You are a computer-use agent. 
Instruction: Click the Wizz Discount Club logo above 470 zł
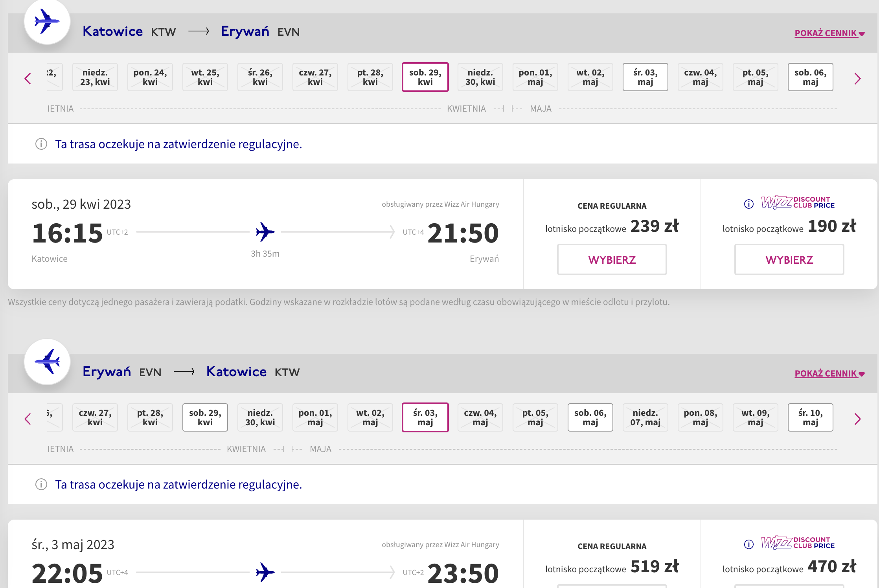[x=798, y=543]
